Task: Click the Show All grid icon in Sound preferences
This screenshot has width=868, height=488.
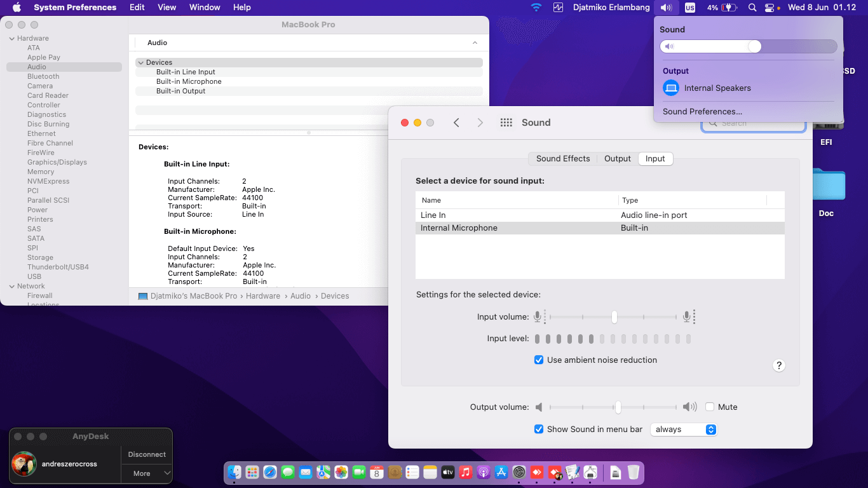Action: (x=506, y=123)
